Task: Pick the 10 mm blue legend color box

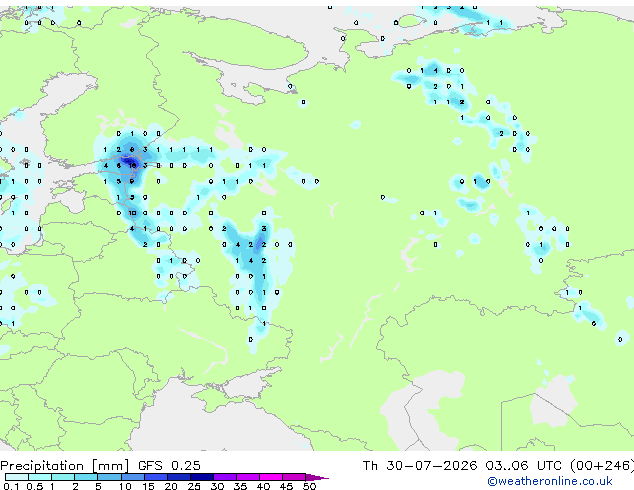Action: [x=132, y=477]
